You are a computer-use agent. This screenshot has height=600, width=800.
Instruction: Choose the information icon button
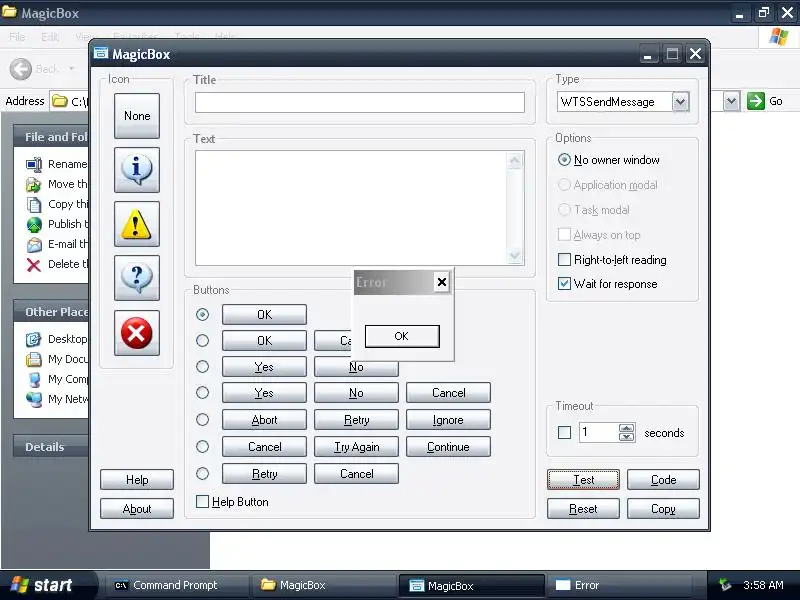137,170
